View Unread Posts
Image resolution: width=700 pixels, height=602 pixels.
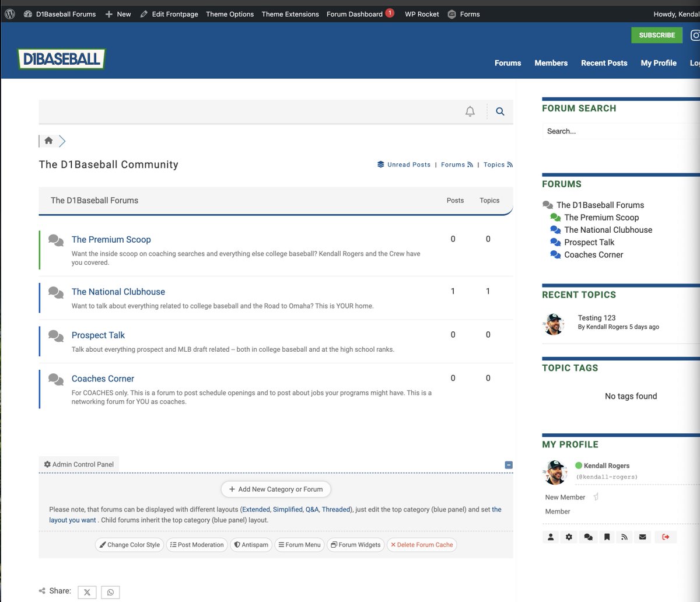[404, 164]
